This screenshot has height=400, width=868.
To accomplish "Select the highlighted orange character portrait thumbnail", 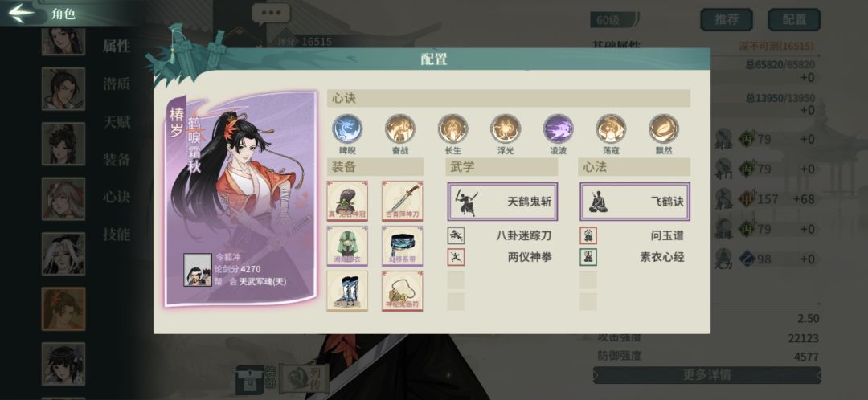I will [63, 308].
